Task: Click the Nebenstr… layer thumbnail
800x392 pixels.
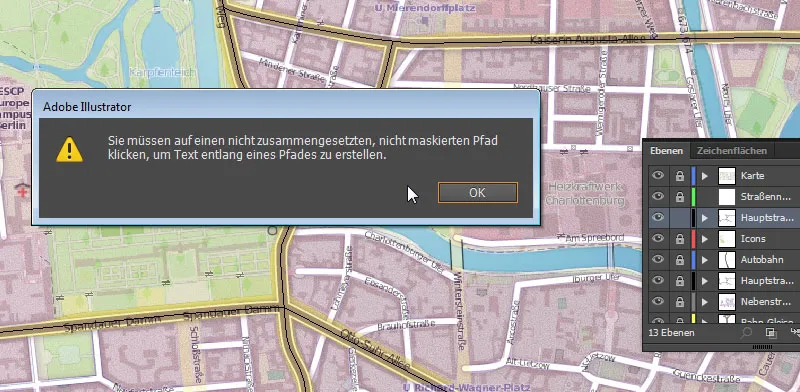Action: (x=727, y=302)
